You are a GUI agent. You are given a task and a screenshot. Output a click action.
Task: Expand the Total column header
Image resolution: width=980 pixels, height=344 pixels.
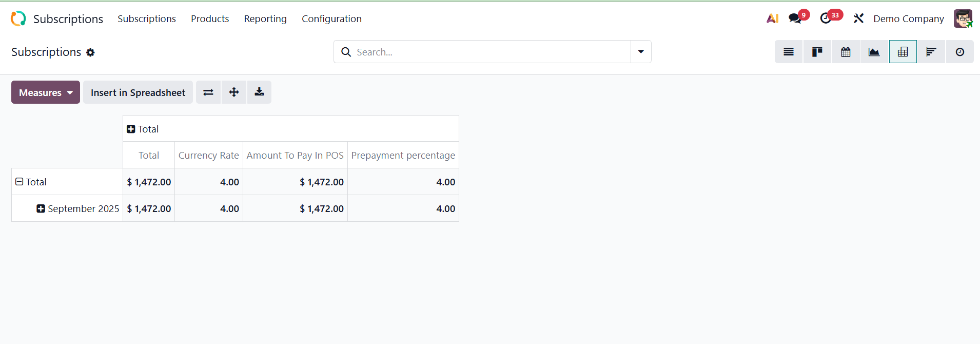[131, 129]
